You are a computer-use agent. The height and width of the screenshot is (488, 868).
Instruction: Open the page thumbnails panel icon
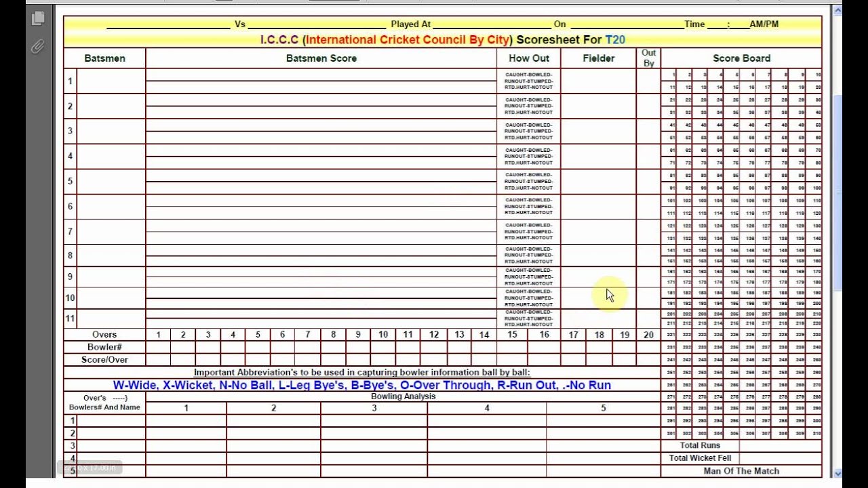[x=38, y=18]
